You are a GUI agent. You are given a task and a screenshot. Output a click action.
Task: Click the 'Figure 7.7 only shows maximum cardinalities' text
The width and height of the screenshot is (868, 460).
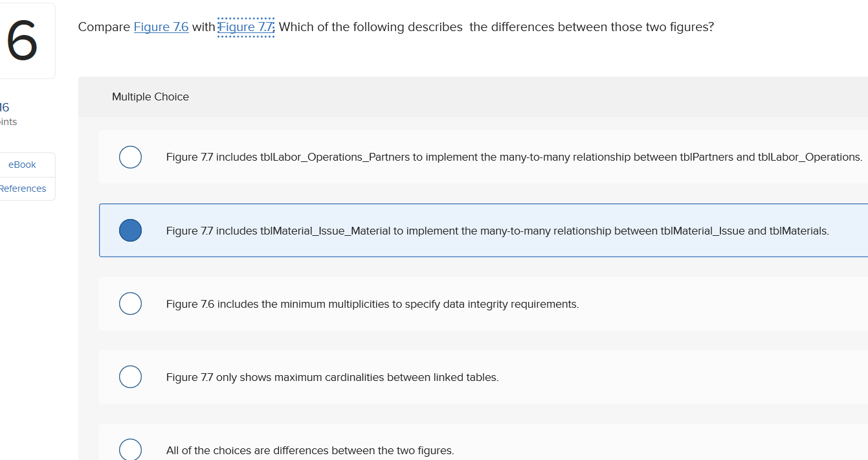pos(332,376)
